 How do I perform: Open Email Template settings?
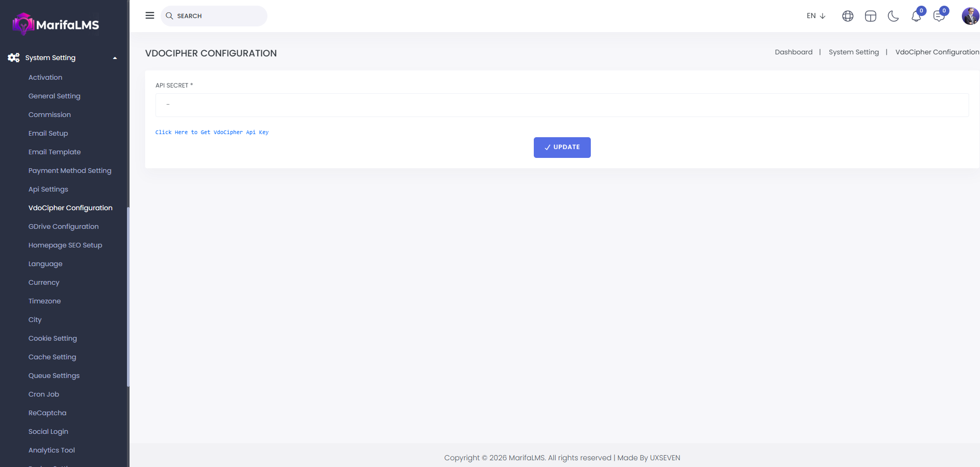point(54,152)
